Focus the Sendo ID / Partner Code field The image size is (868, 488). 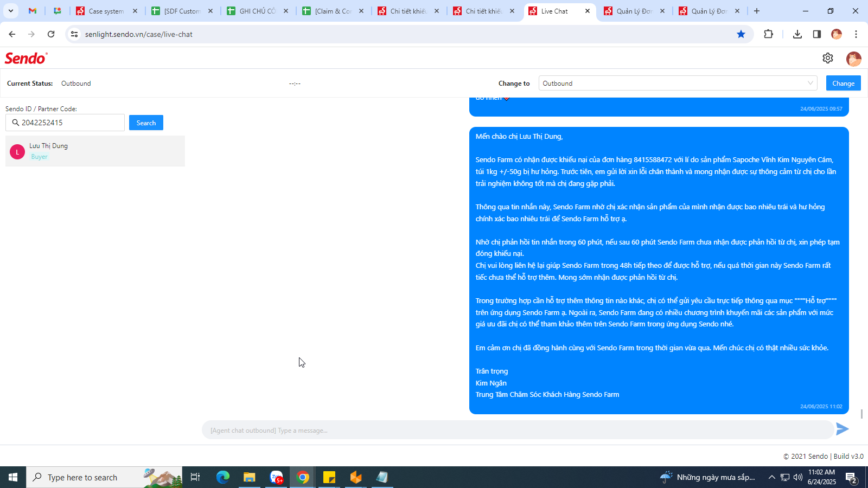tap(65, 123)
